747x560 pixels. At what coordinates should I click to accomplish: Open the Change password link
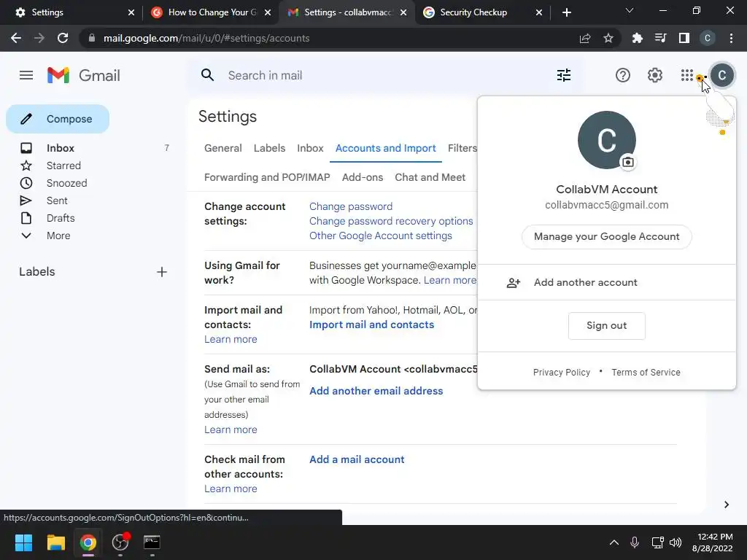click(351, 206)
